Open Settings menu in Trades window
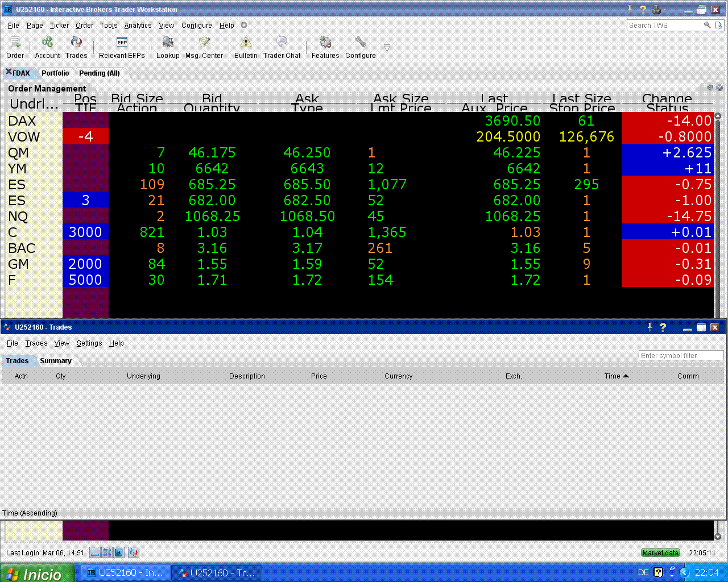The width and height of the screenshot is (728, 582). coord(89,343)
